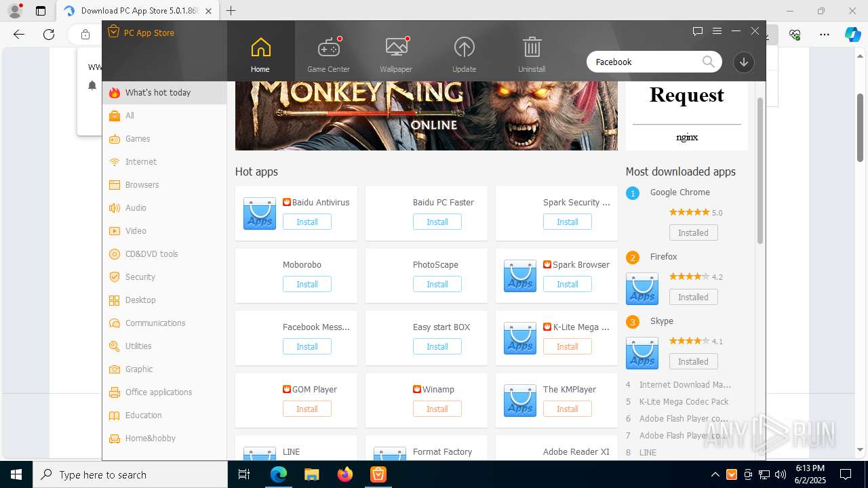Select the Desktop category
The image size is (868, 488).
coord(165,300)
